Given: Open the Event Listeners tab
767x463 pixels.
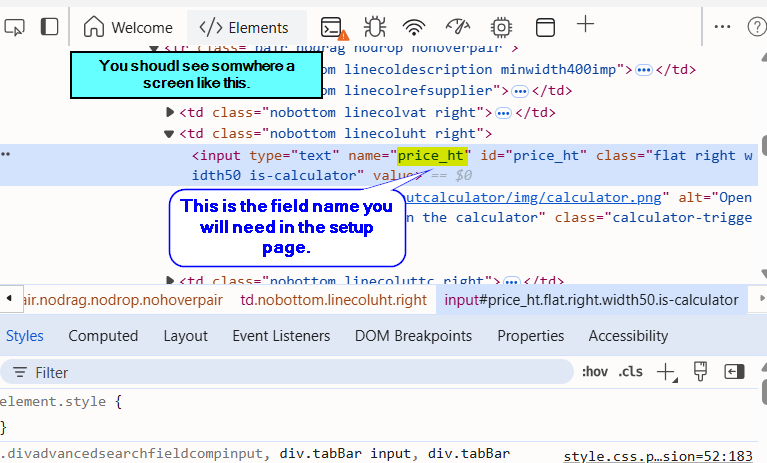Looking at the screenshot, I should [x=281, y=336].
